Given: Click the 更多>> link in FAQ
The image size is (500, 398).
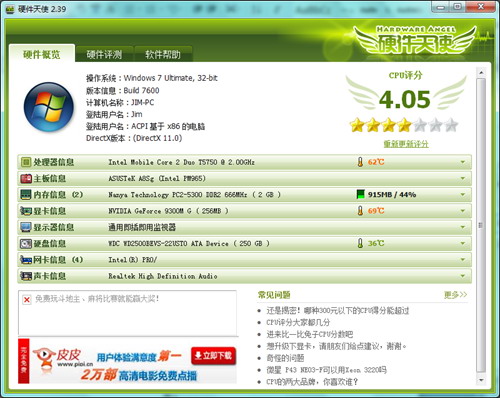Looking at the screenshot, I should click(455, 295).
